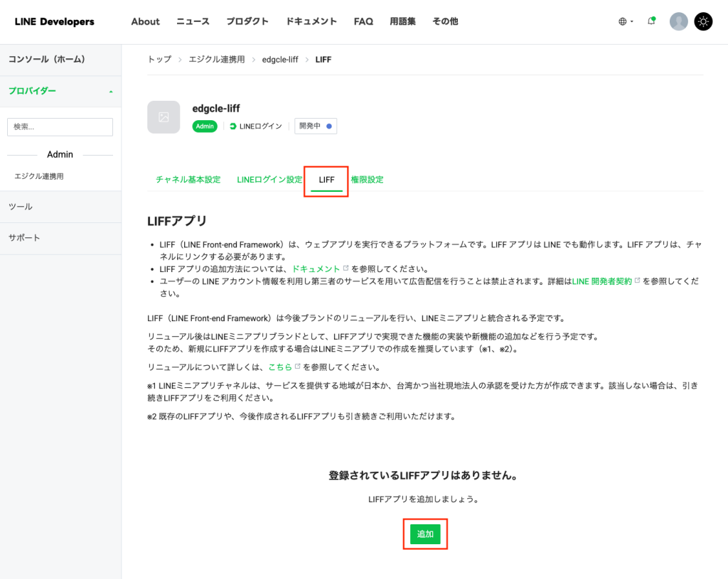Click the user avatar icon
Viewport: 728px width, 579px height.
(x=678, y=21)
